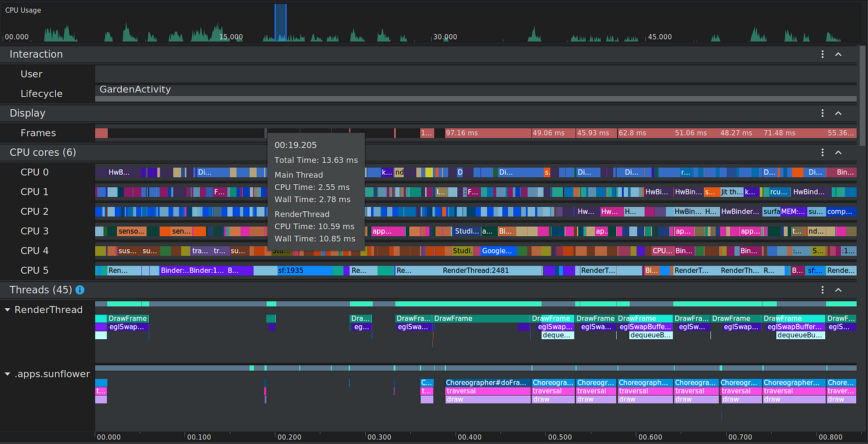This screenshot has width=868, height=444.
Task: Select the CPU 3 row label
Action: click(x=34, y=231)
